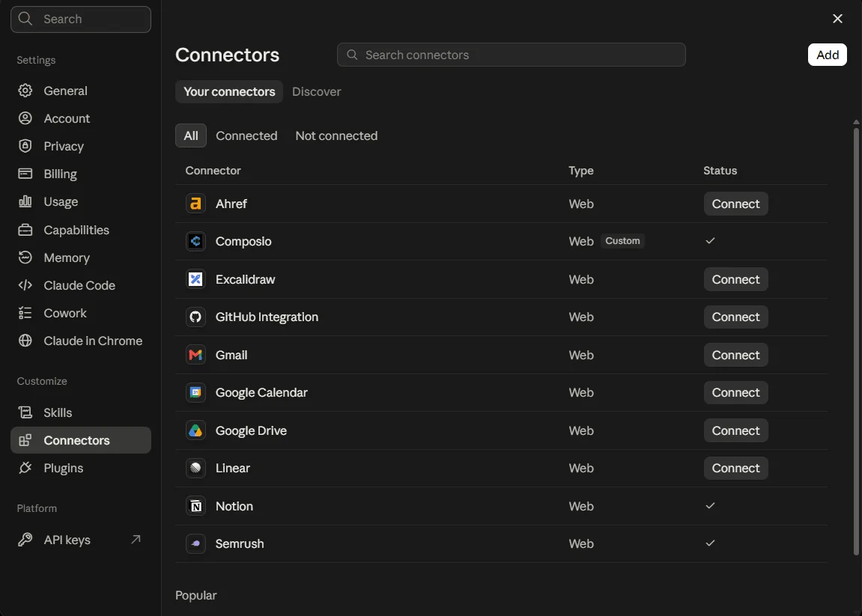Viewport: 862px width, 616px height.
Task: Click the Privacy shield icon
Action: point(25,146)
